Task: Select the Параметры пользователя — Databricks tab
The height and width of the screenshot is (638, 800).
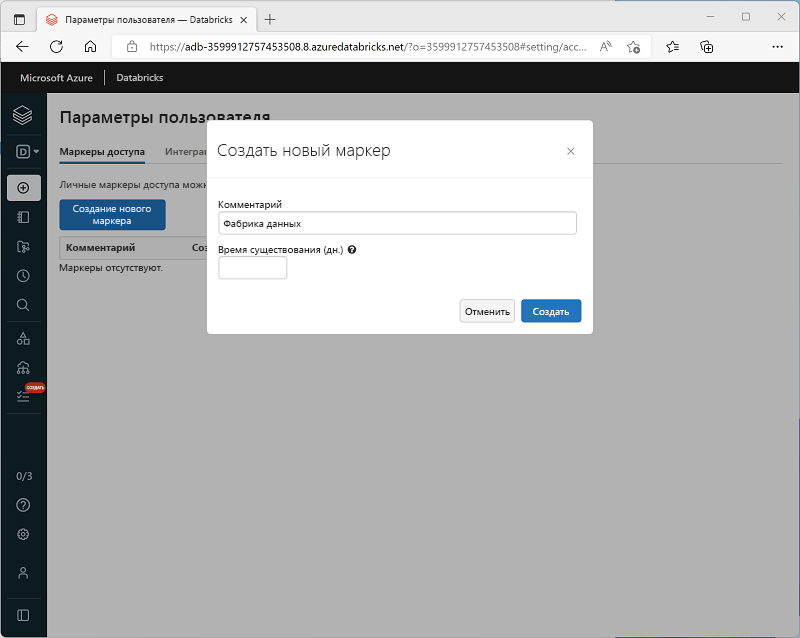Action: click(x=146, y=20)
